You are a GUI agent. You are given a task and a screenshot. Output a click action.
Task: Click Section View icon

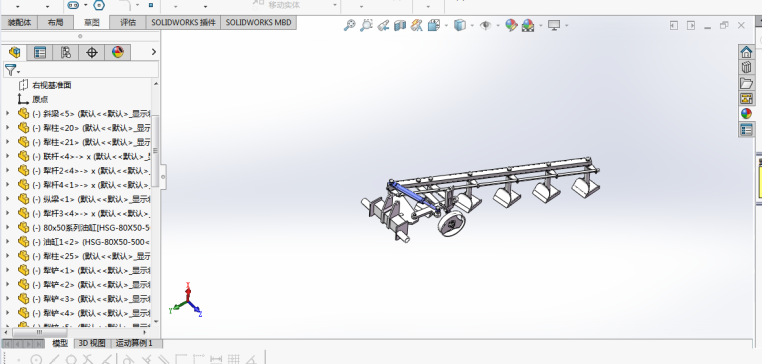(x=400, y=25)
